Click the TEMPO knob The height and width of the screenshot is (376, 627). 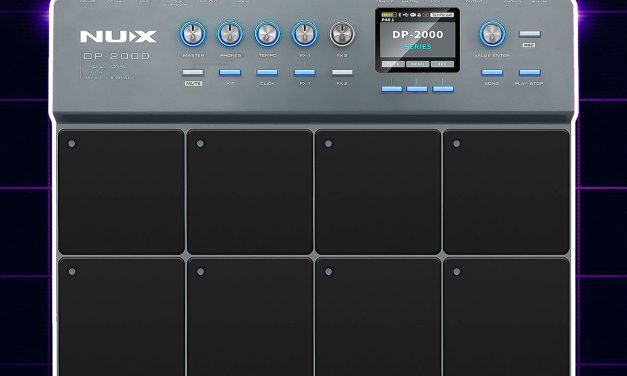point(268,34)
